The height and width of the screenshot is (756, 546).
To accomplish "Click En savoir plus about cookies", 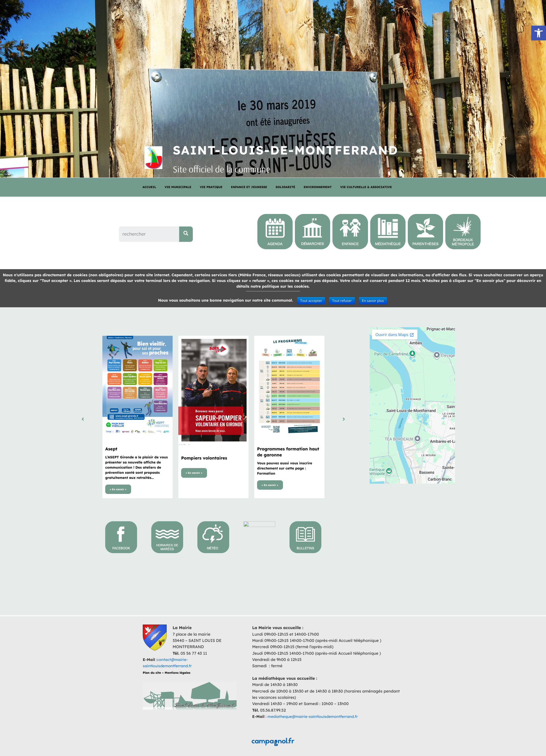I will [373, 300].
